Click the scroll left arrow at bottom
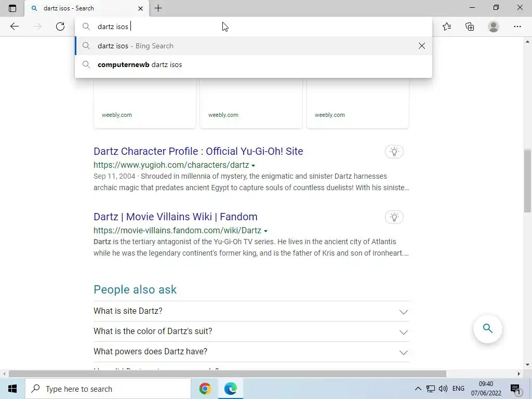 point(4,374)
